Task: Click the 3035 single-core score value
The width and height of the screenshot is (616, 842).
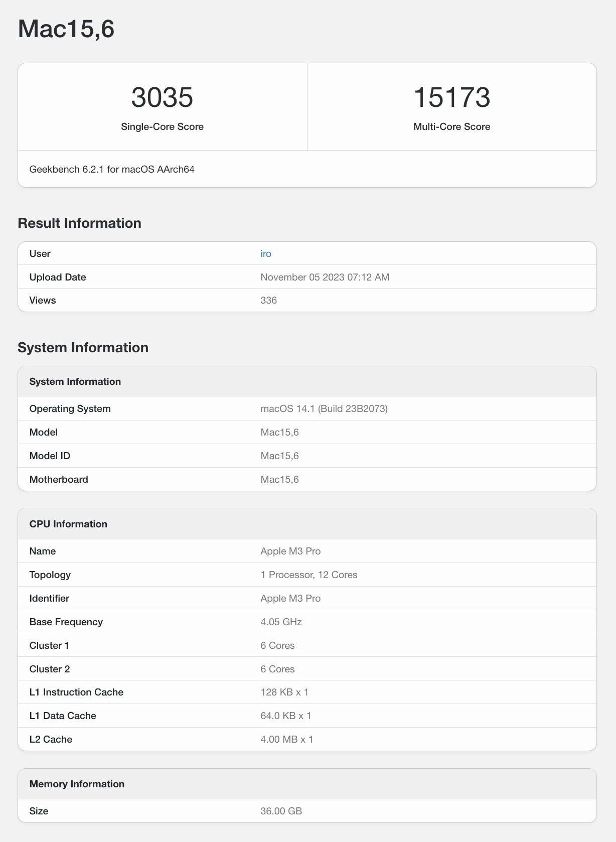Action: coord(162,97)
